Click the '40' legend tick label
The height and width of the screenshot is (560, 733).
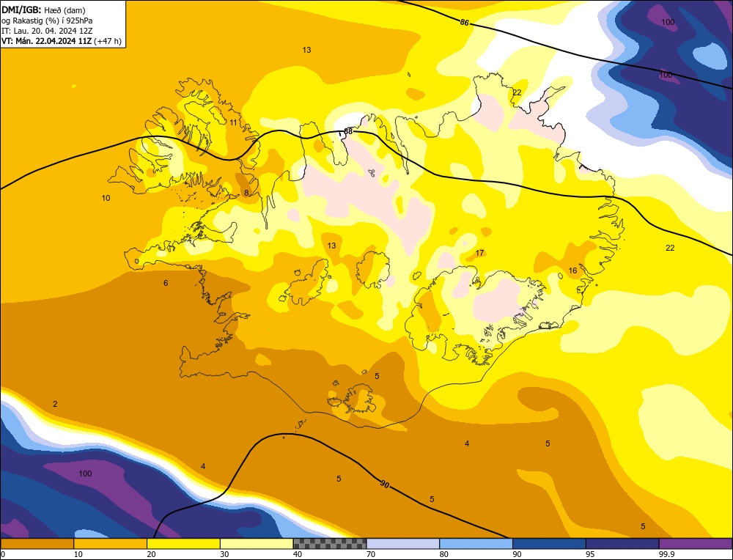pyautogui.click(x=298, y=554)
